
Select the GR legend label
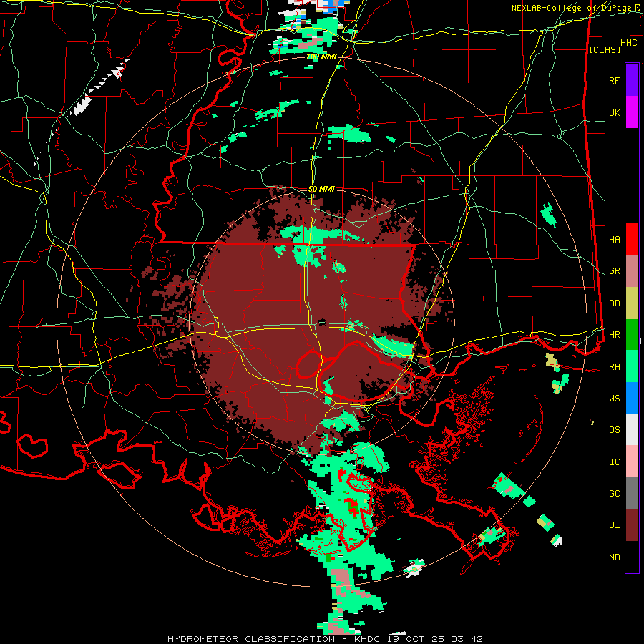pos(614,271)
